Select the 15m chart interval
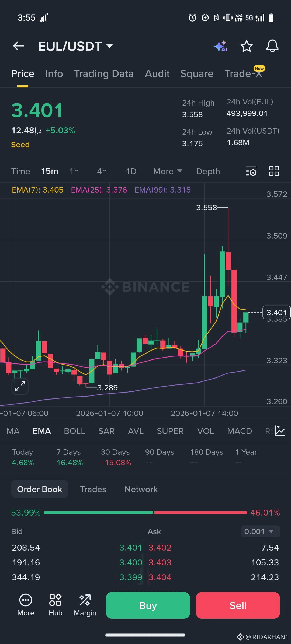The image size is (291, 644). tap(50, 171)
